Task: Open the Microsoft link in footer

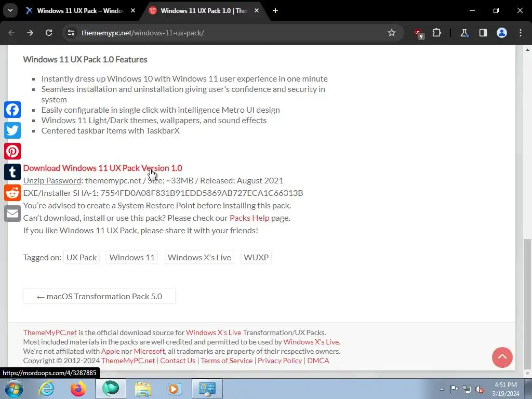Action: 149,351
